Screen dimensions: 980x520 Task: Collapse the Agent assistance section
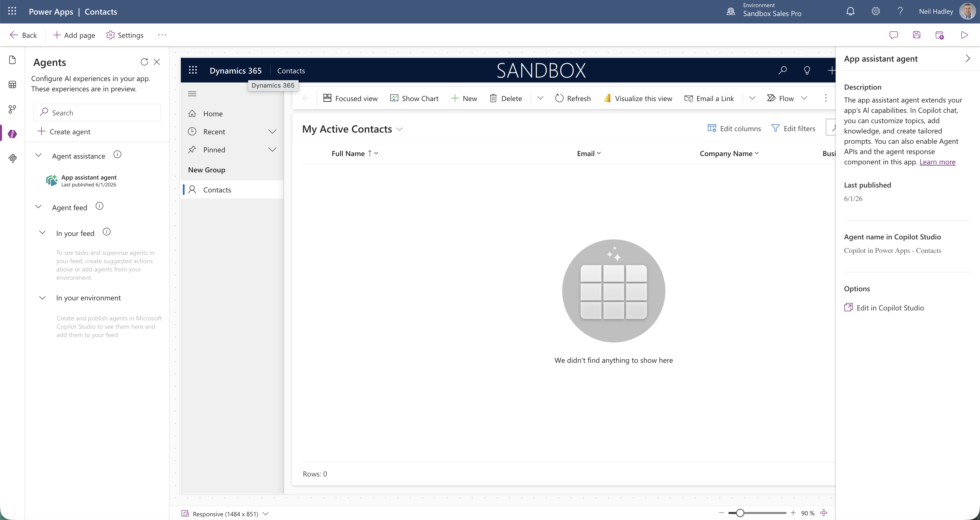pyautogui.click(x=38, y=155)
